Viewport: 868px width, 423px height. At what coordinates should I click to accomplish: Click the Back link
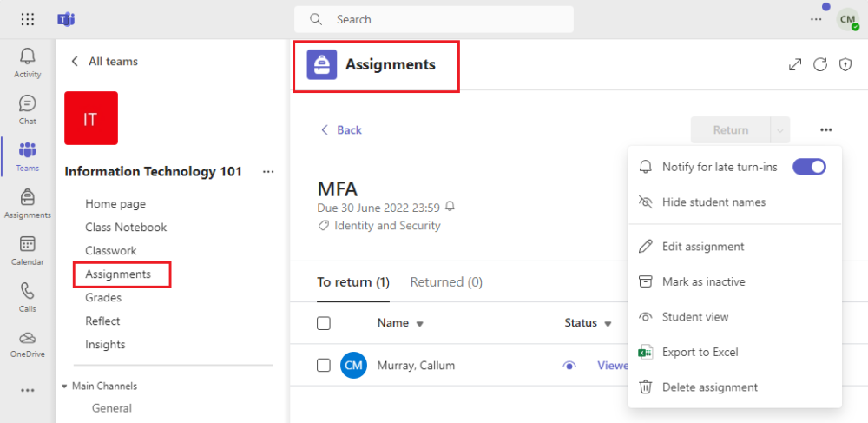tap(341, 130)
